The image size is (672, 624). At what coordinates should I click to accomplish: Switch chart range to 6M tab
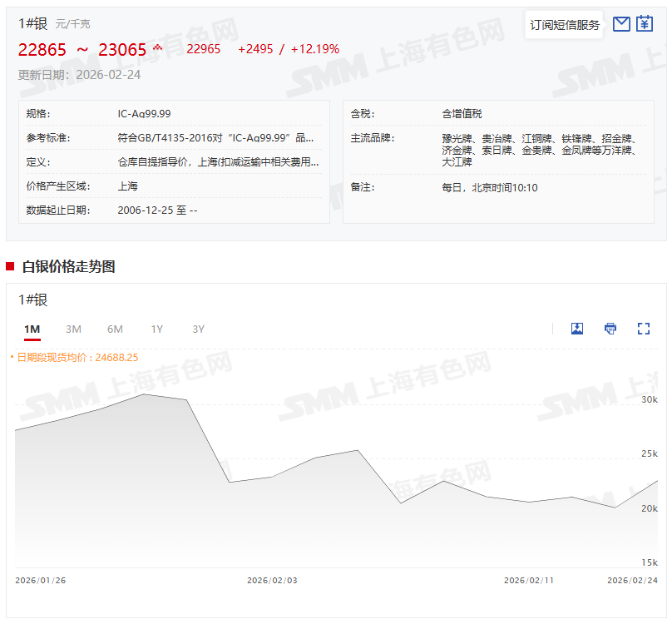pos(115,329)
